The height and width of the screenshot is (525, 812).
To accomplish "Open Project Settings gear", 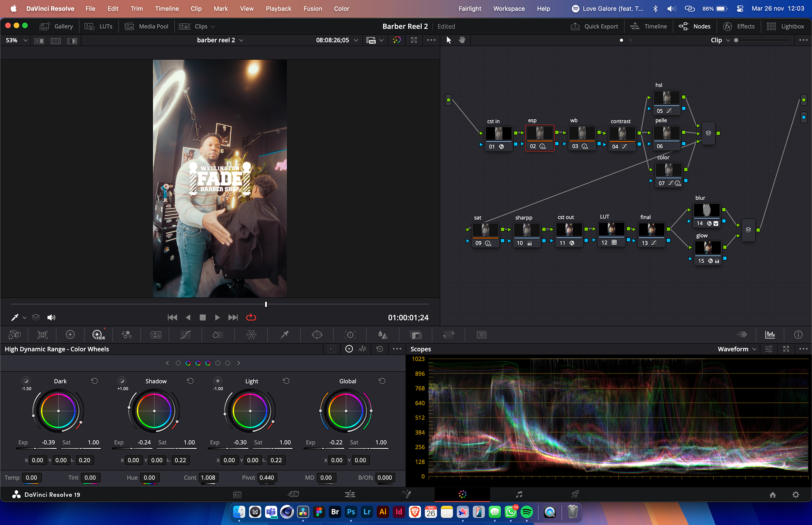I will pyautogui.click(x=796, y=495).
